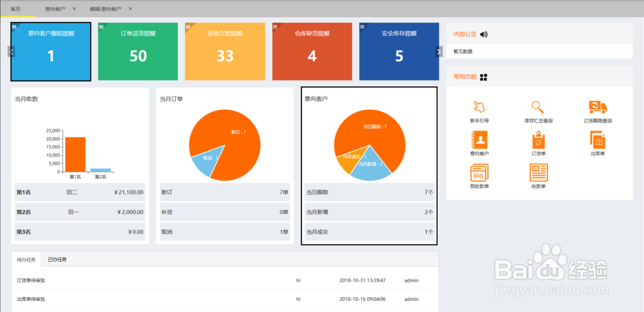Click the 常用功能 heading
Viewport: 644px width, 312px height.
465,77
